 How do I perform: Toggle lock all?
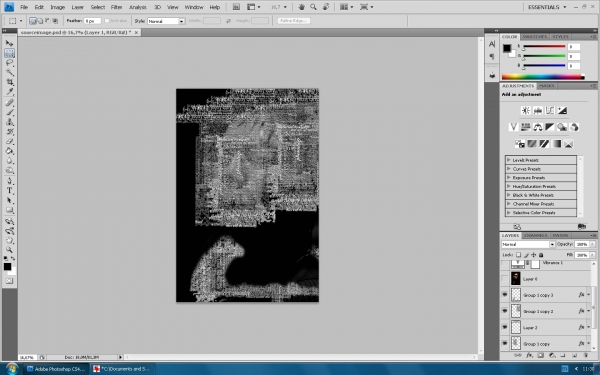pos(541,255)
